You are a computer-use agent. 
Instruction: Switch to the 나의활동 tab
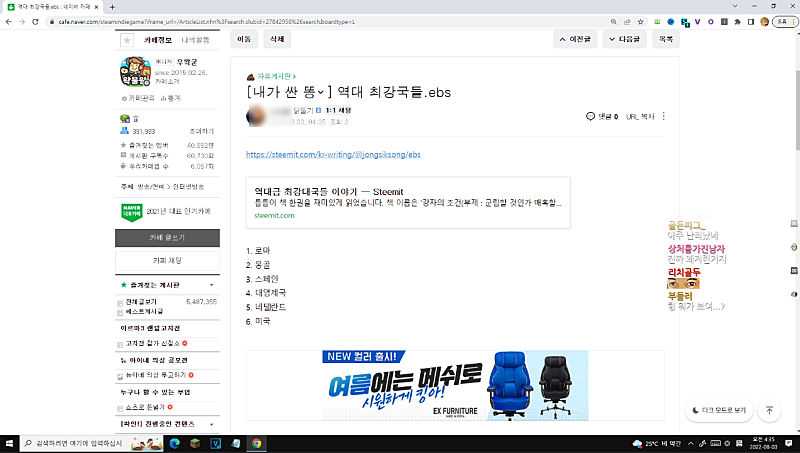point(195,40)
